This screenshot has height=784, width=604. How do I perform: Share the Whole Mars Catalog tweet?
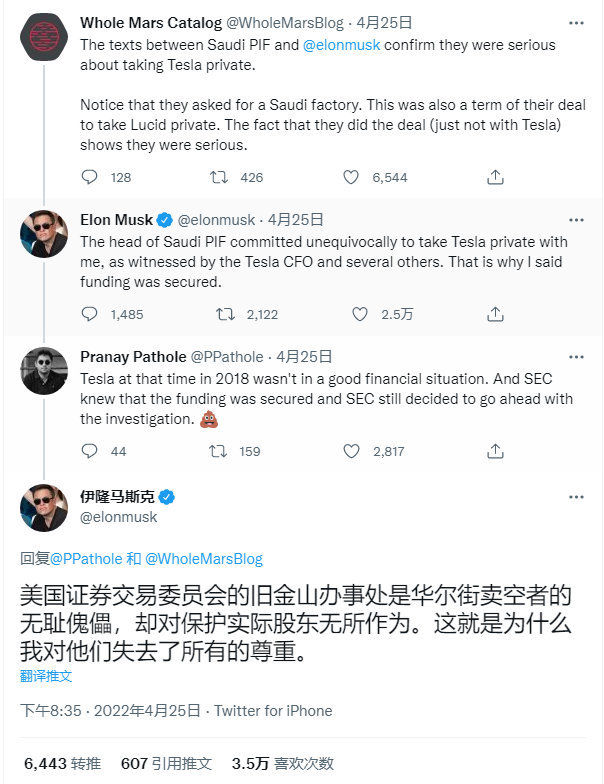coord(495,177)
